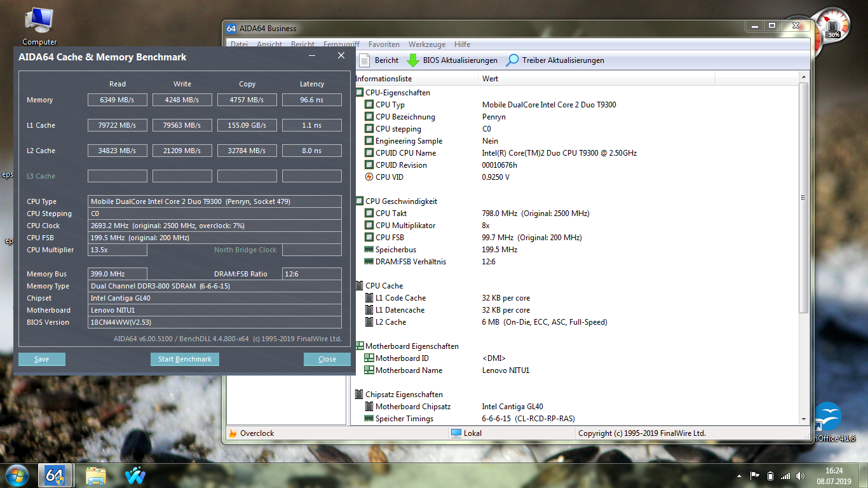Show hidden tray icons arrow

click(x=739, y=476)
